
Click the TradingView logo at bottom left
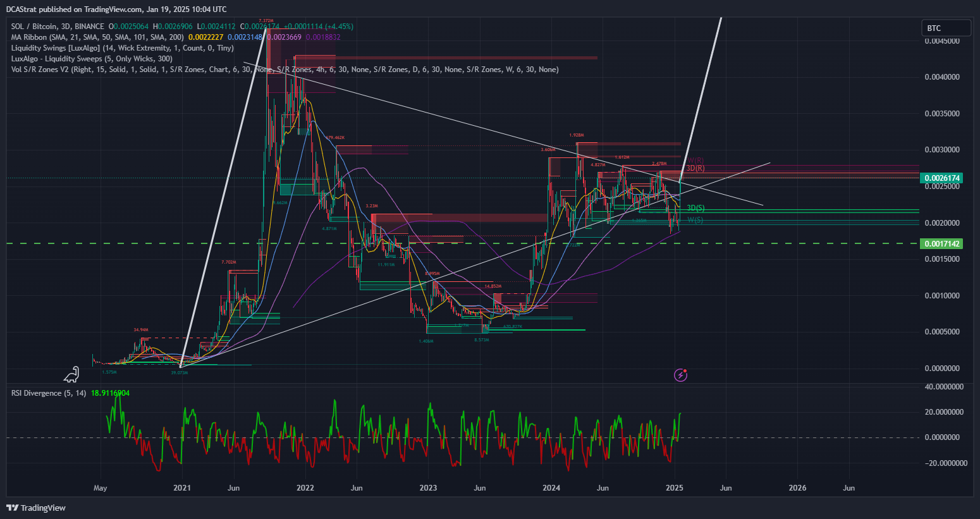click(36, 508)
